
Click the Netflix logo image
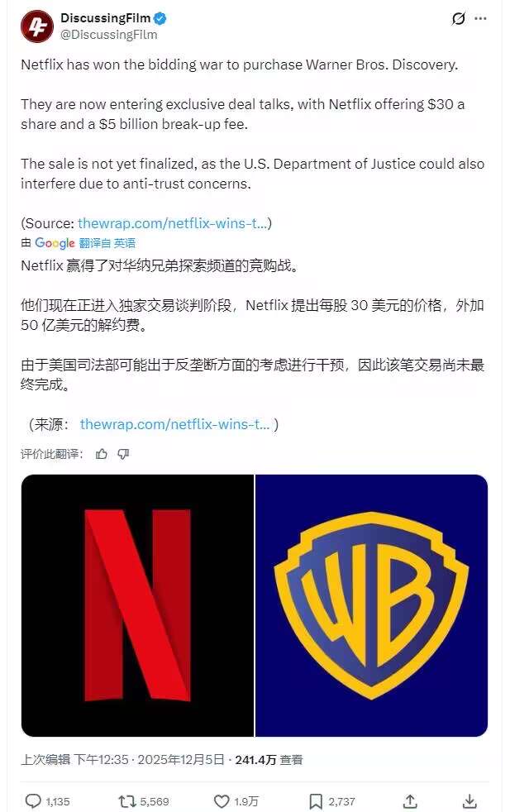(137, 605)
